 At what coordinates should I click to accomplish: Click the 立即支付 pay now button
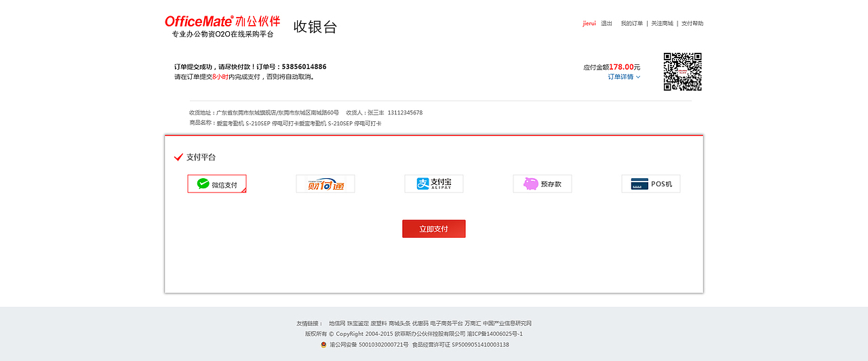434,229
